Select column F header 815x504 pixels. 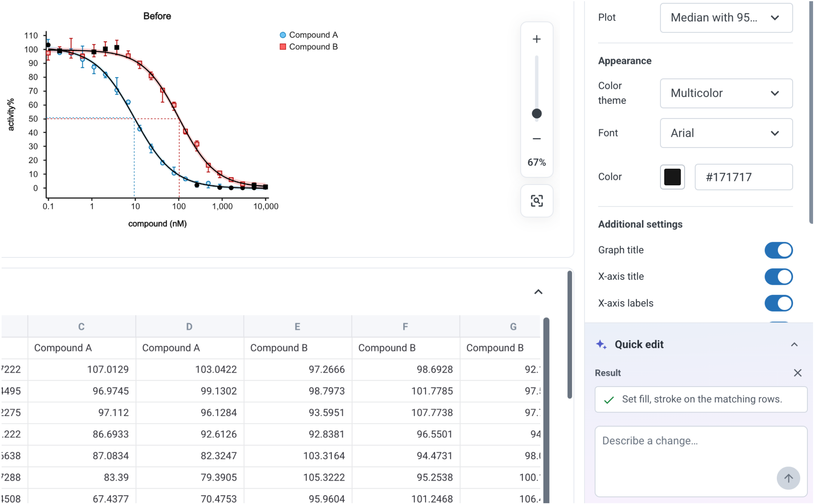click(x=405, y=327)
